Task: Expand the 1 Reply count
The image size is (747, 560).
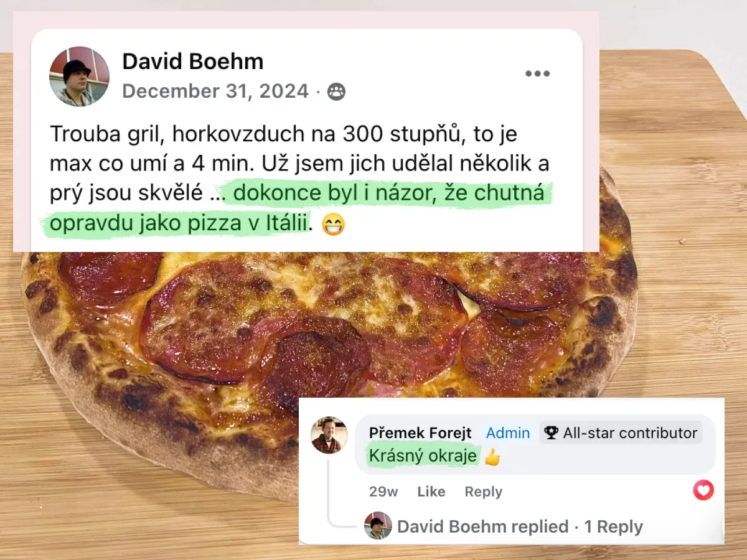Action: click(x=613, y=527)
